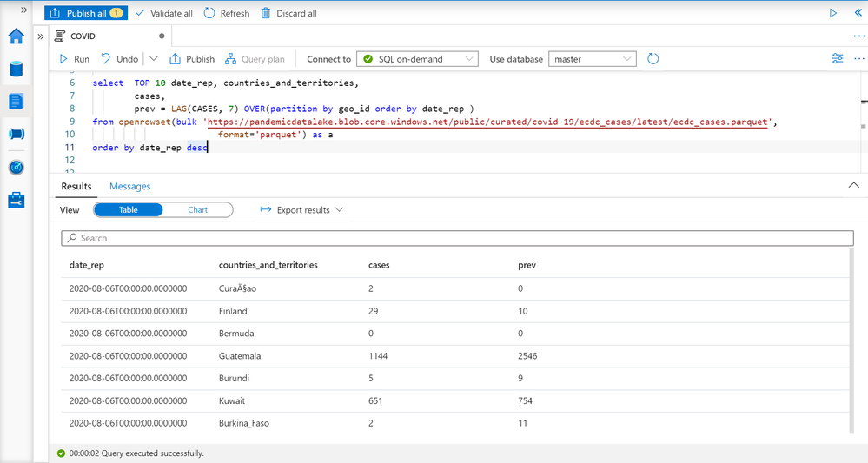Screen dimensions: 868x463
Task: Click the results Search field
Action: pos(457,238)
